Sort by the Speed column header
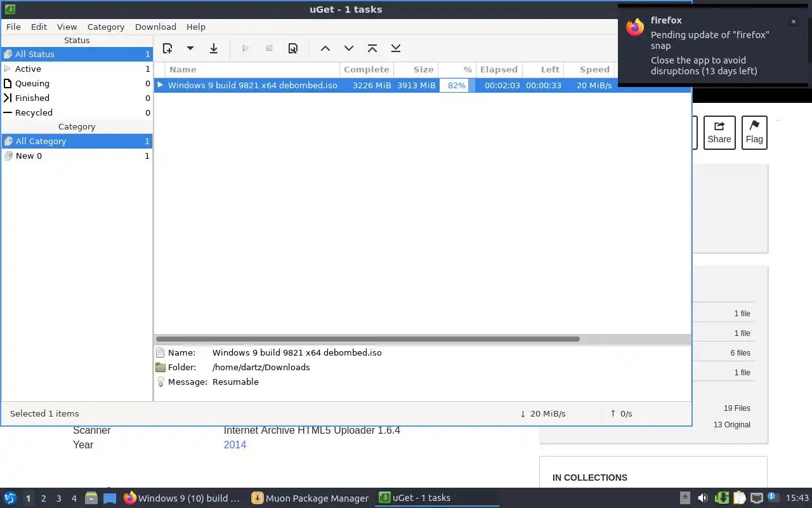812x508 pixels. coord(589,69)
